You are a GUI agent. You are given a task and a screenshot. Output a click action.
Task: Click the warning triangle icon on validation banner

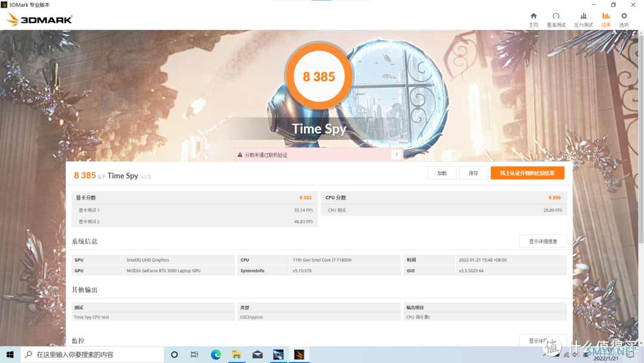(240, 155)
